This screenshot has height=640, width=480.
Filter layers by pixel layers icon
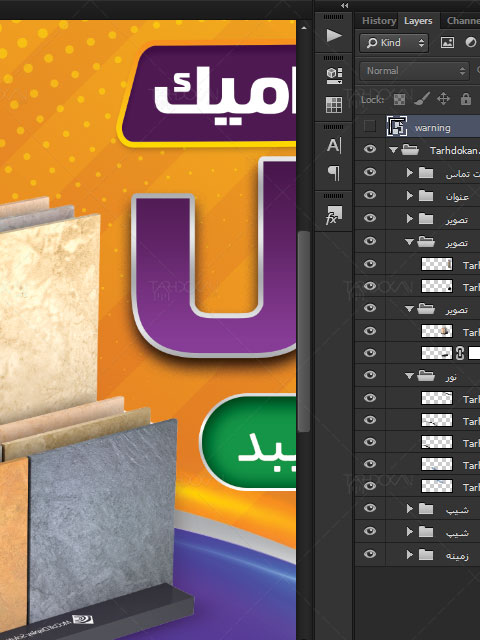[x=447, y=43]
